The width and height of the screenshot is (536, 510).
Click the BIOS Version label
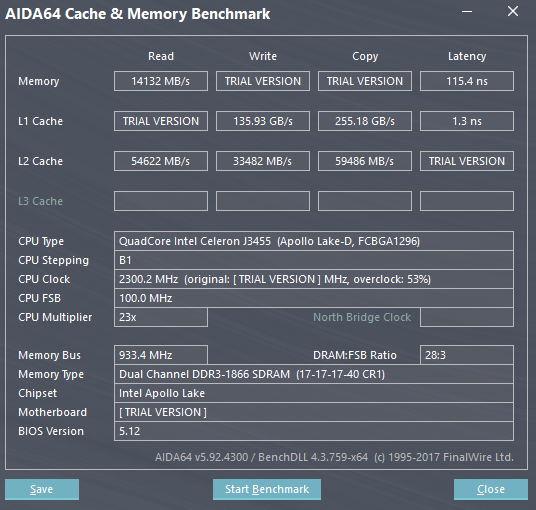click(x=51, y=431)
